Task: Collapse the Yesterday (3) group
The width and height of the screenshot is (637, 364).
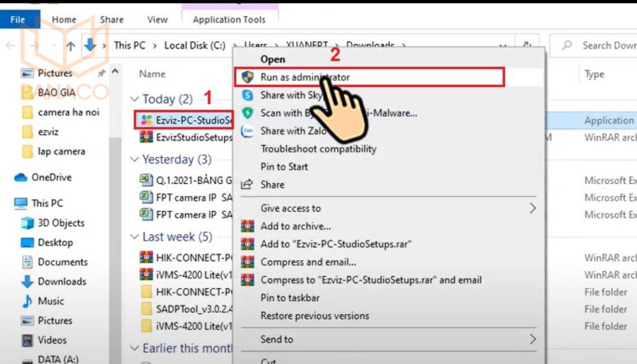Action: [134, 160]
